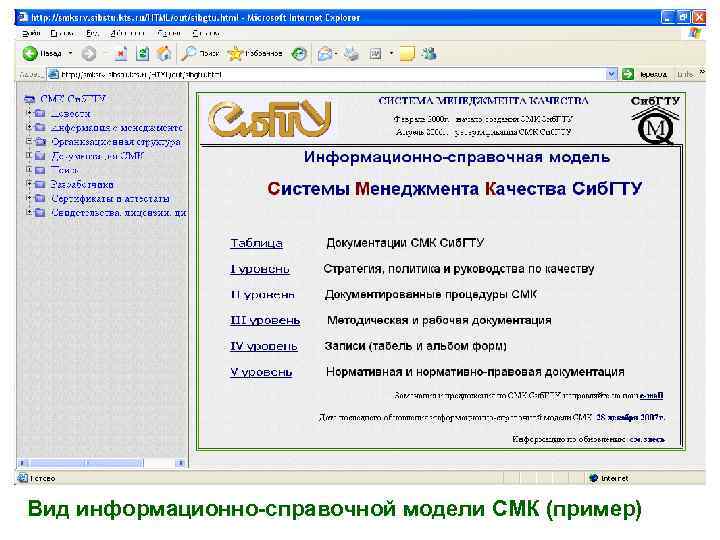Click the Свидетельства, лицензии folder icon

40,213
